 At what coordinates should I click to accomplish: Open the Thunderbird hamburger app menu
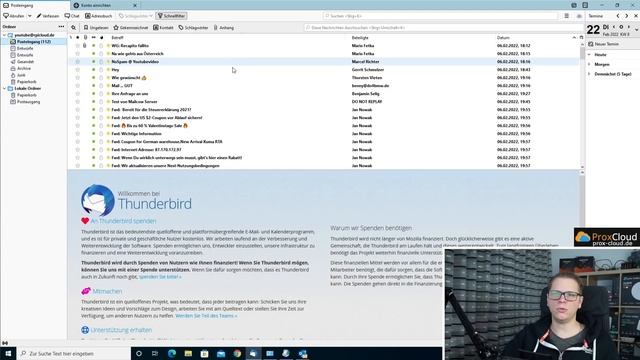pyautogui.click(x=567, y=16)
